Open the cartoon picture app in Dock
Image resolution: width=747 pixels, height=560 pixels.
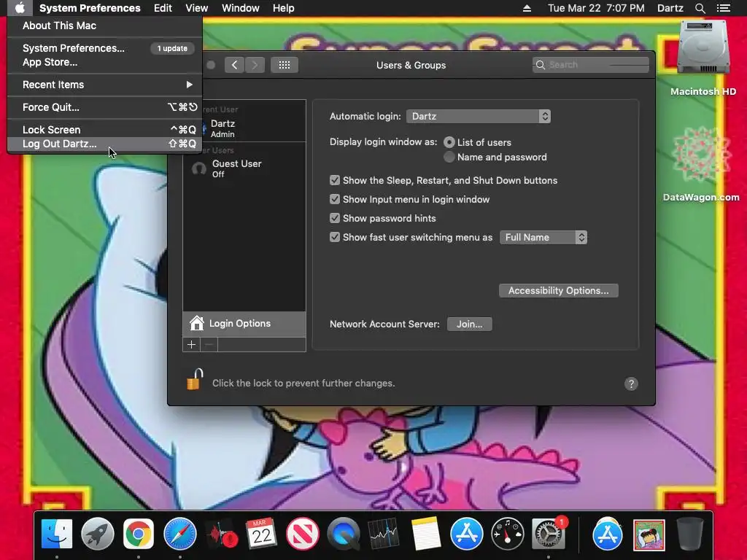pyautogui.click(x=649, y=534)
